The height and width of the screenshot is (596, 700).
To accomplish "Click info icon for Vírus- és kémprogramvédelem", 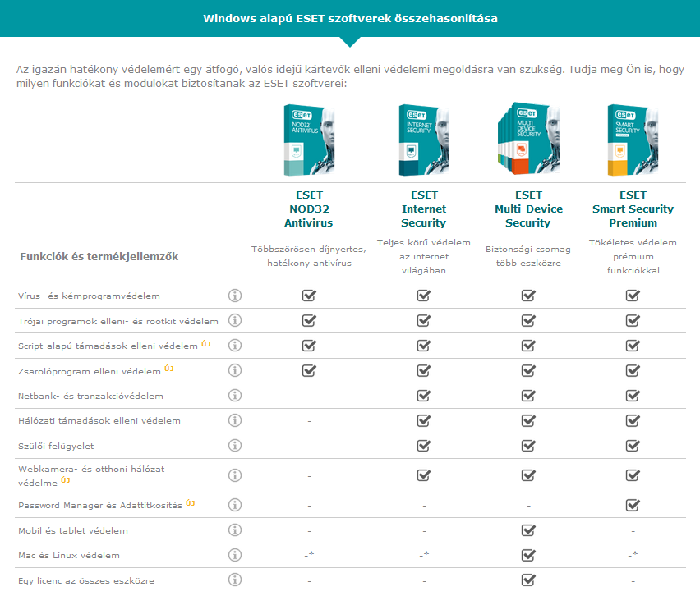I will click(x=235, y=296).
